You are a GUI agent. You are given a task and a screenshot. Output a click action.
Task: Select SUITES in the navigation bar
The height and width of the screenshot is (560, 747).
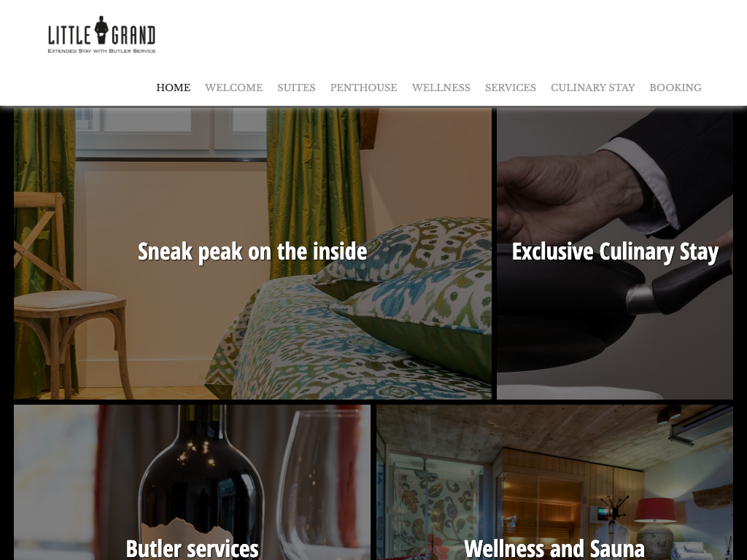click(296, 87)
